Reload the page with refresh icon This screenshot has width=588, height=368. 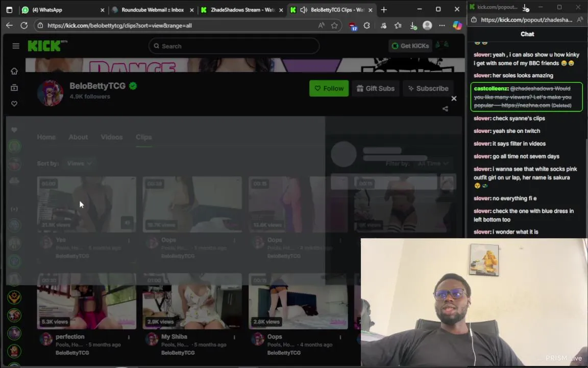point(24,25)
